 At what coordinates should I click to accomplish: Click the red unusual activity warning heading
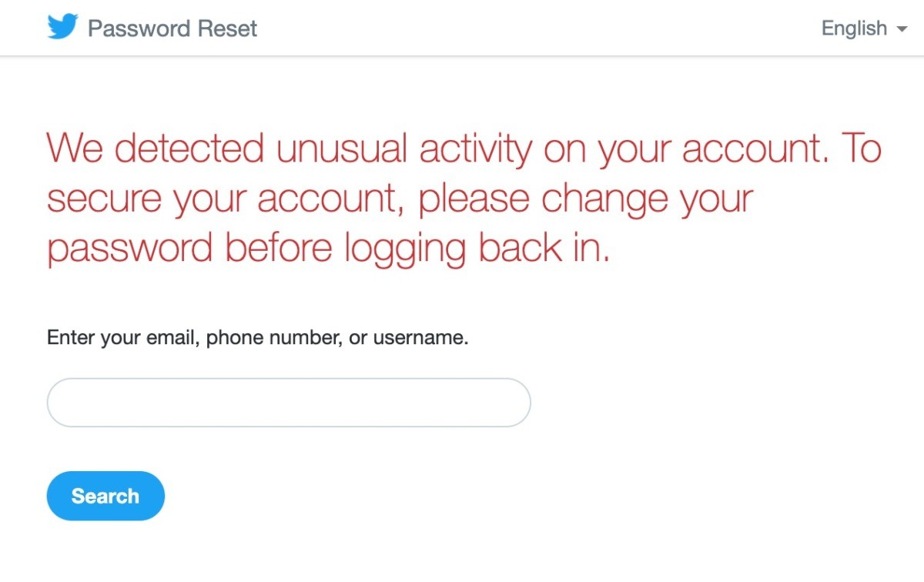coord(464,199)
